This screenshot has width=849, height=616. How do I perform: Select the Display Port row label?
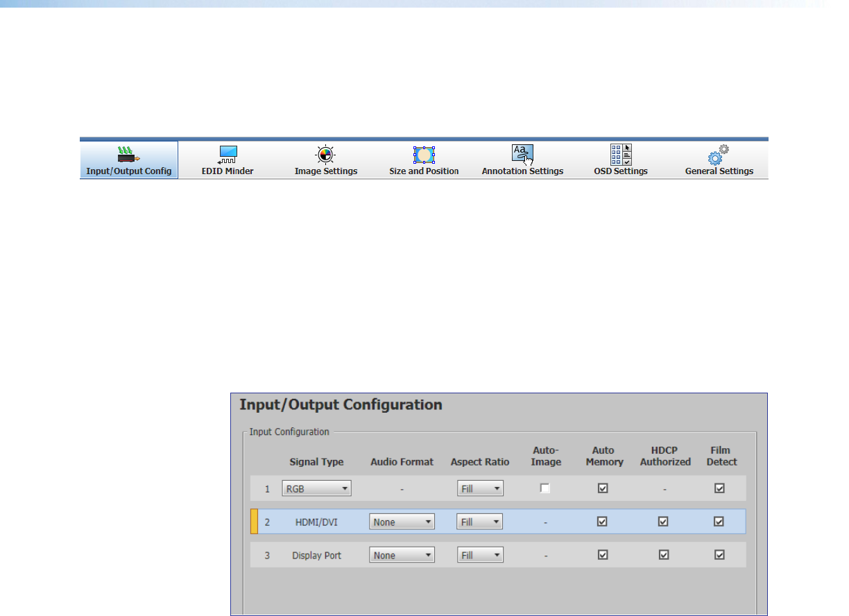point(316,555)
